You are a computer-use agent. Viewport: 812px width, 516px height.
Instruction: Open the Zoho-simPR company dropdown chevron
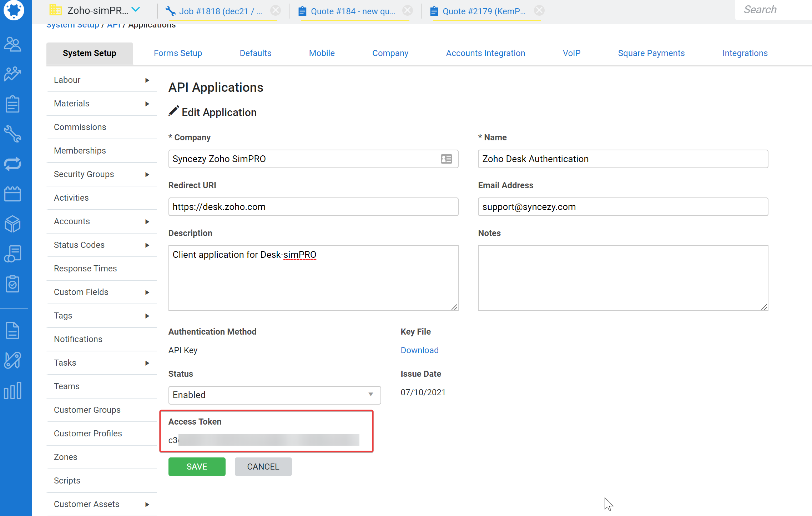point(136,10)
